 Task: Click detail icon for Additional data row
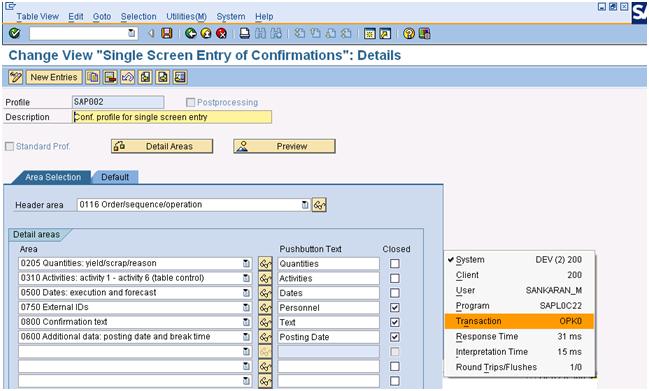tap(265, 337)
